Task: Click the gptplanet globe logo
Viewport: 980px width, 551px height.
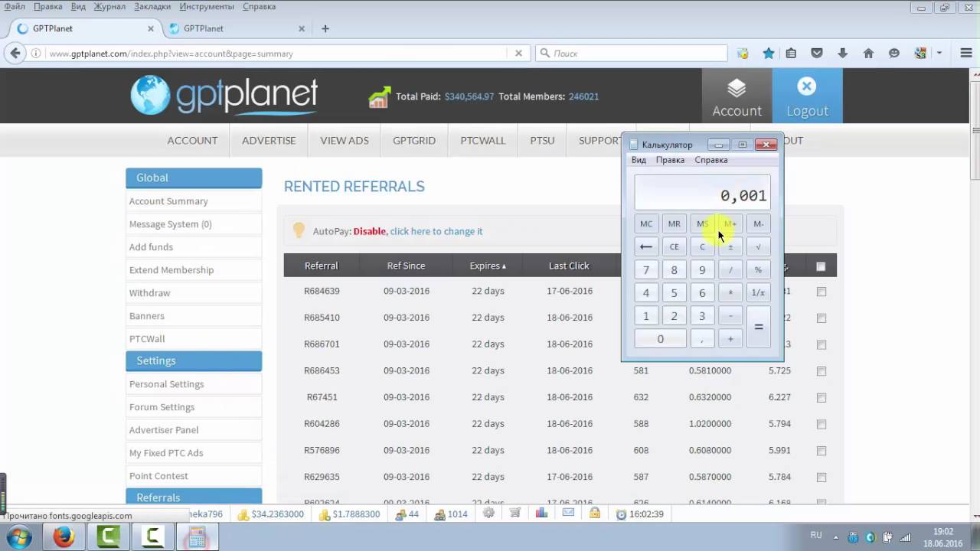Action: (x=149, y=95)
